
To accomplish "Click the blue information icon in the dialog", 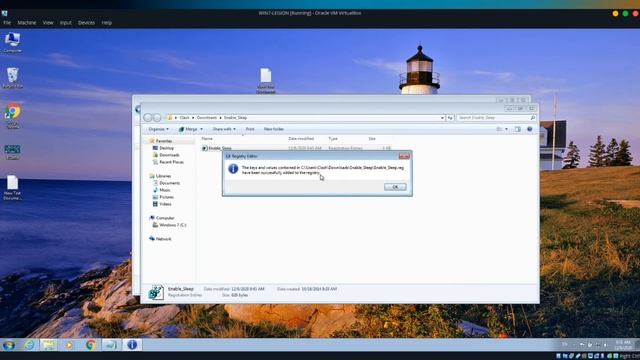I will [233, 169].
